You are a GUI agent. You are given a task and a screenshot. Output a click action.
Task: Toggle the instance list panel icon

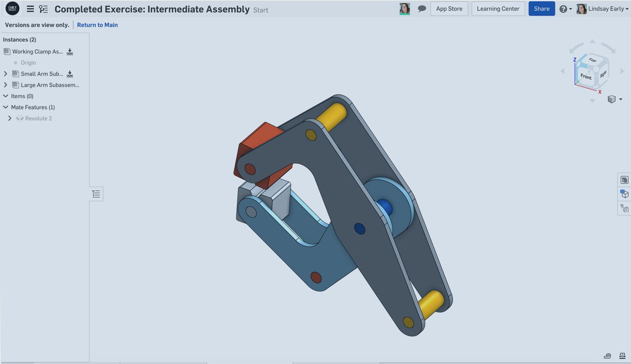[x=96, y=194]
